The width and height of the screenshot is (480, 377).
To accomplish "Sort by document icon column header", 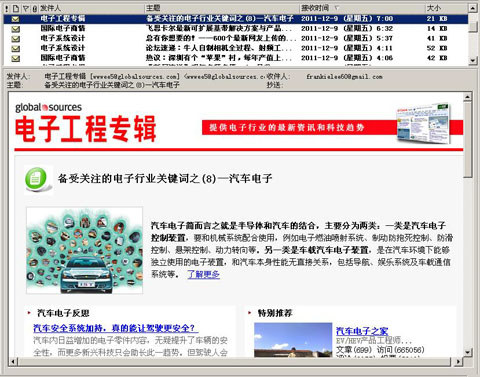I will 16,8.
